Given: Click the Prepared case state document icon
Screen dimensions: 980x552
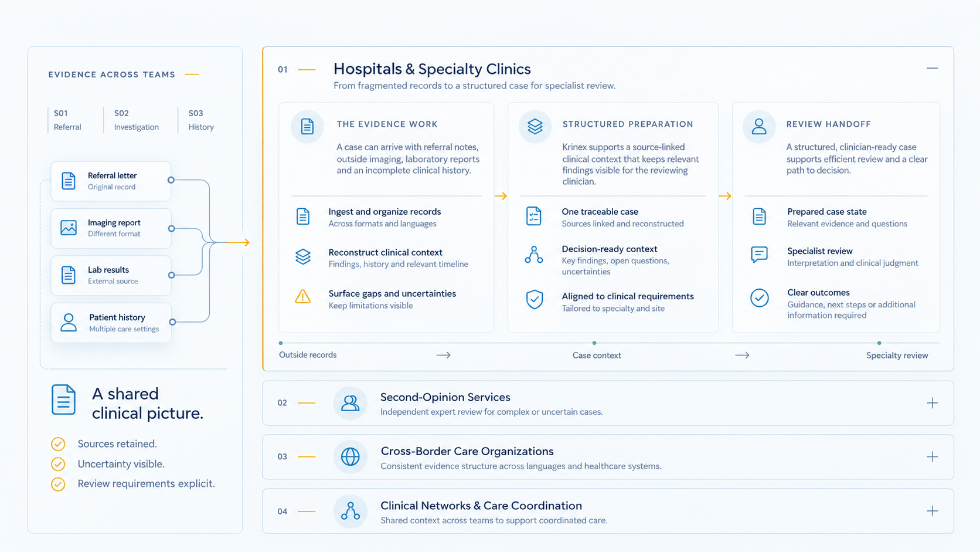Looking at the screenshot, I should (x=759, y=216).
